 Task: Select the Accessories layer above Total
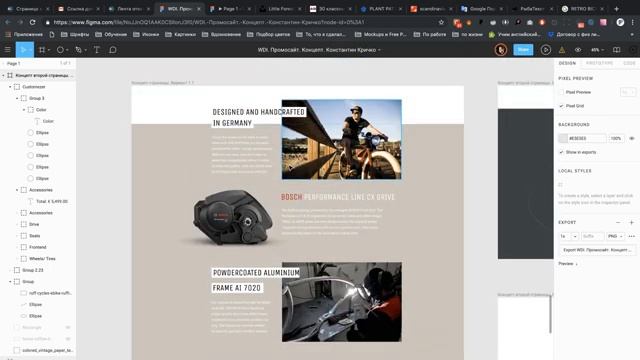(41, 190)
